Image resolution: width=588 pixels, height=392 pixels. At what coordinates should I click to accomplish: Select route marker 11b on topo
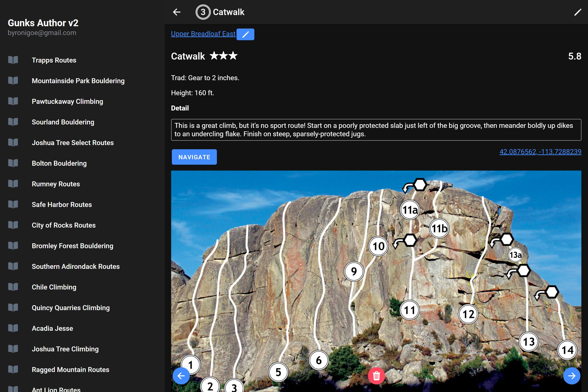click(x=439, y=228)
